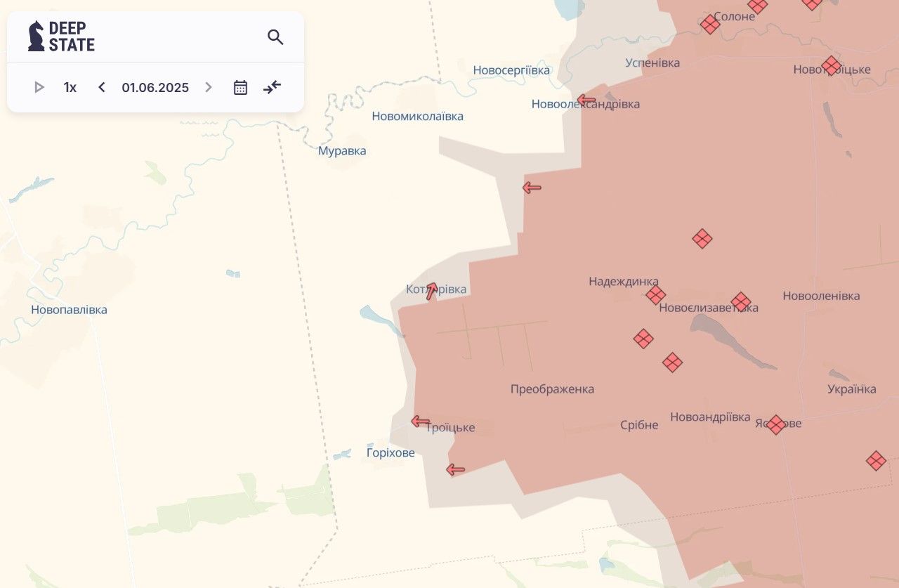Advance to next date with right chevron
Image resolution: width=899 pixels, height=588 pixels.
coord(208,88)
